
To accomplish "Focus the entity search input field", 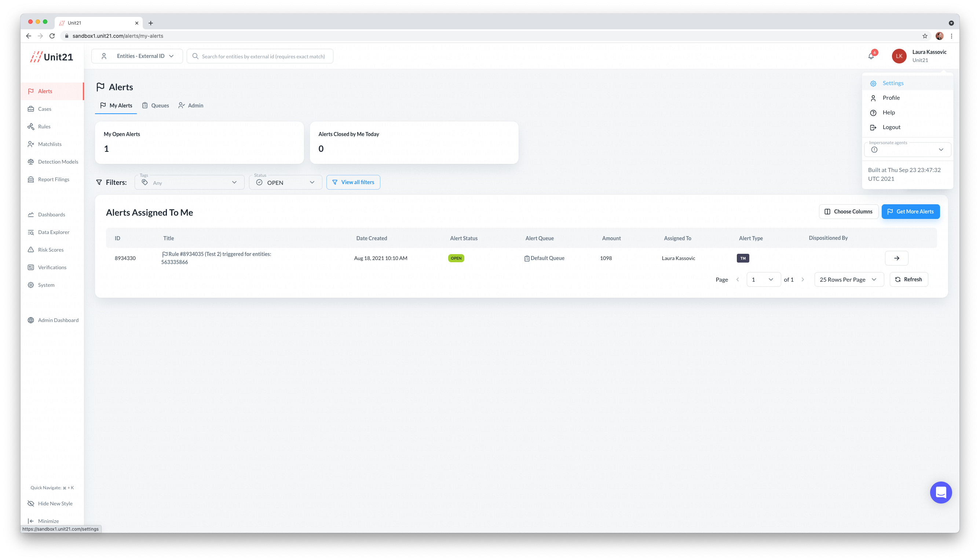I will pos(263,56).
